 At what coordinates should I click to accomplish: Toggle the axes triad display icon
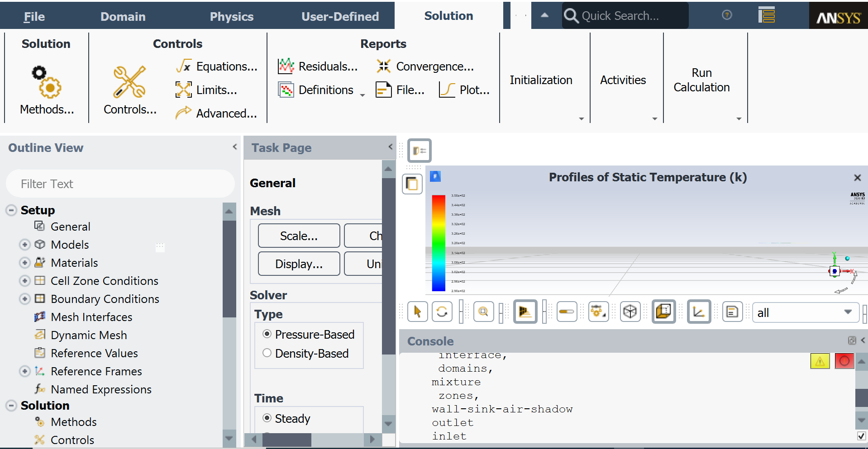pos(698,312)
